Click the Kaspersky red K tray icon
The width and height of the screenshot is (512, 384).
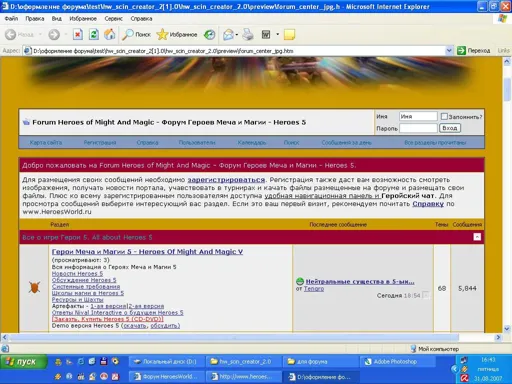click(464, 378)
